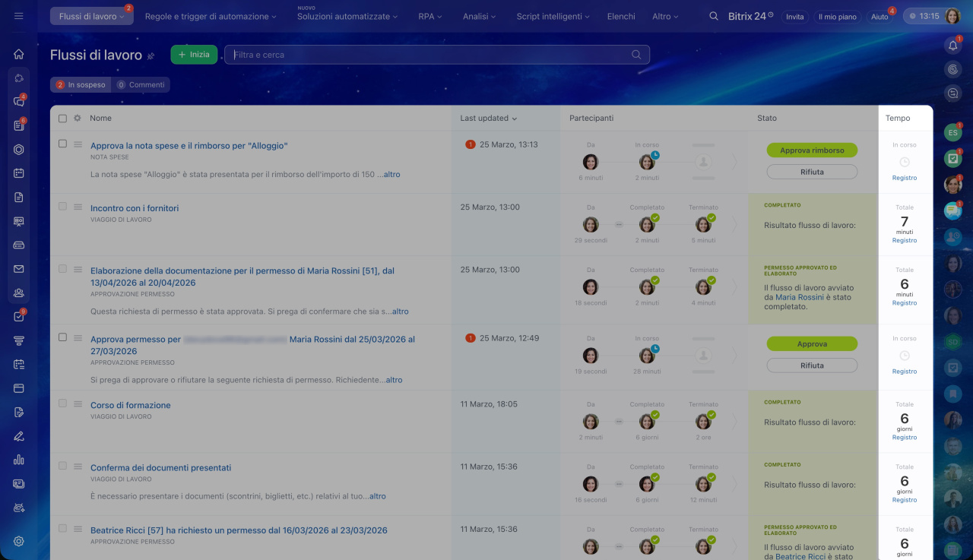Click the home icon in left sidebar
The width and height of the screenshot is (973, 560).
pos(19,54)
